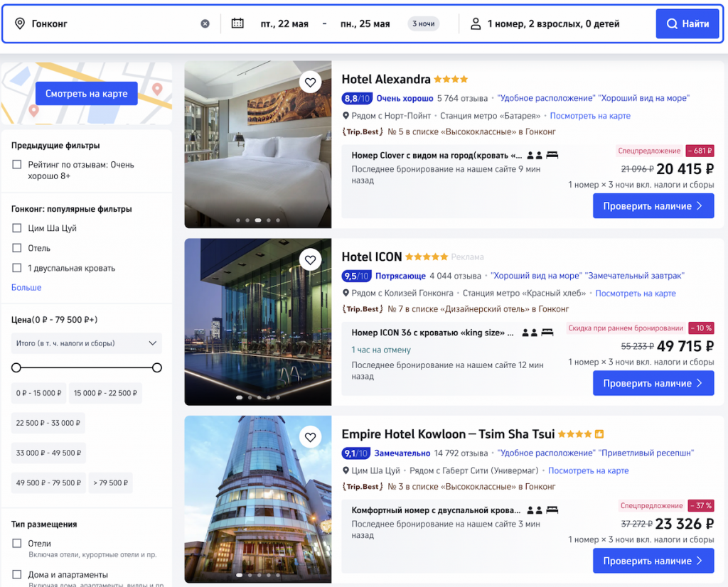The width and height of the screenshot is (728, 587).
Task: Open the room and guests selector
Action: pos(553,23)
